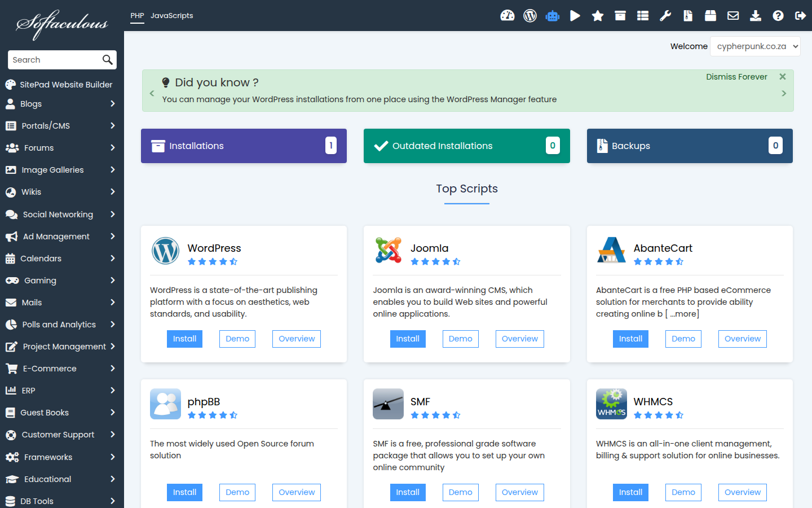Open the Joomla Demo button

click(461, 339)
